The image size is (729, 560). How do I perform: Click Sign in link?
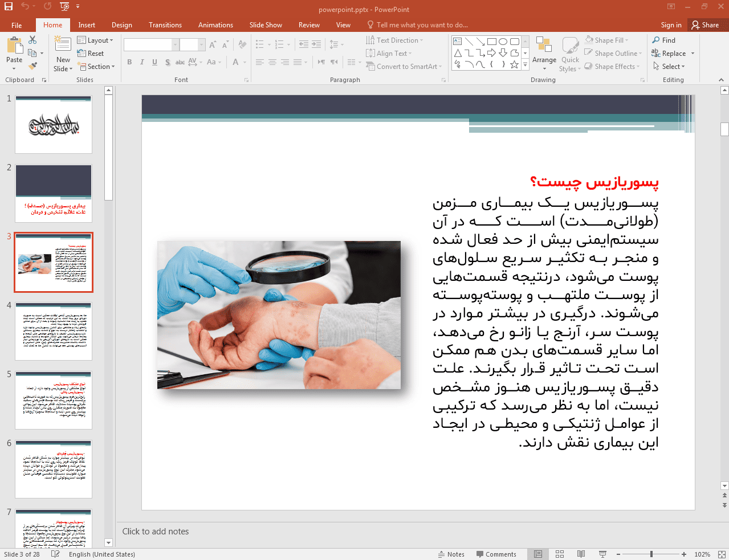pos(671,25)
